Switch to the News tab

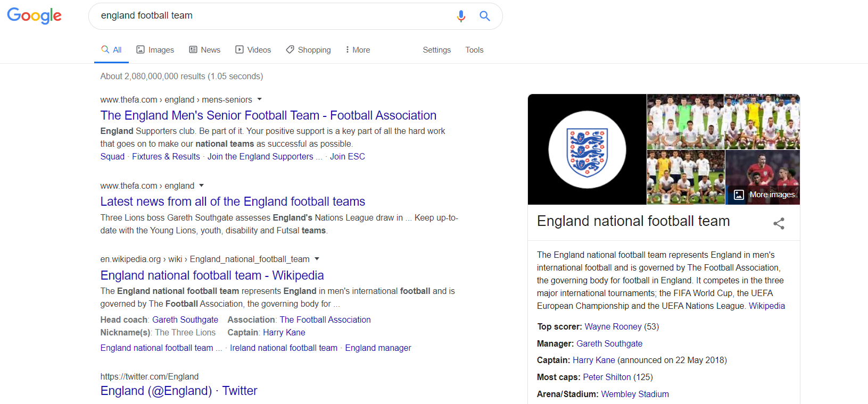point(205,50)
